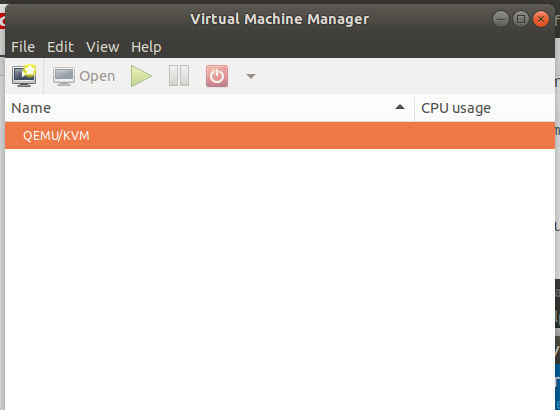The width and height of the screenshot is (560, 410).
Task: Close the Virtual Machine Manager window
Action: coord(541,19)
